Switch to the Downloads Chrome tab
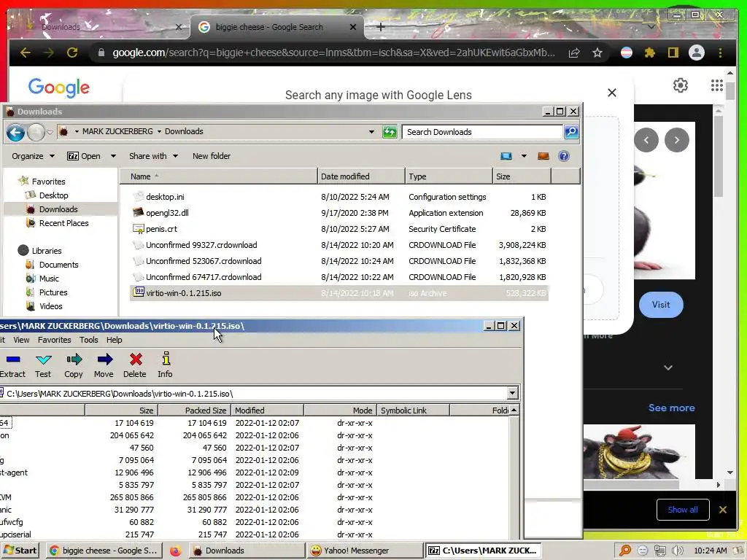Viewport: 747px width, 560px height. click(100, 27)
